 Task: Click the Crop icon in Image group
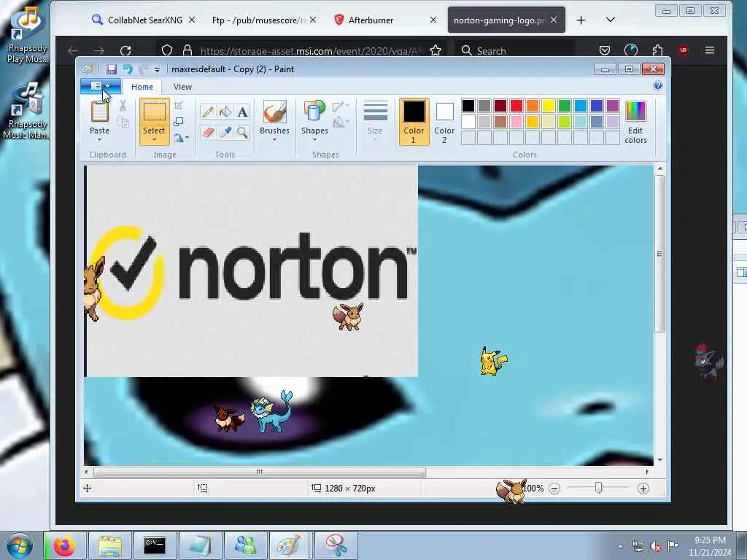point(179,106)
